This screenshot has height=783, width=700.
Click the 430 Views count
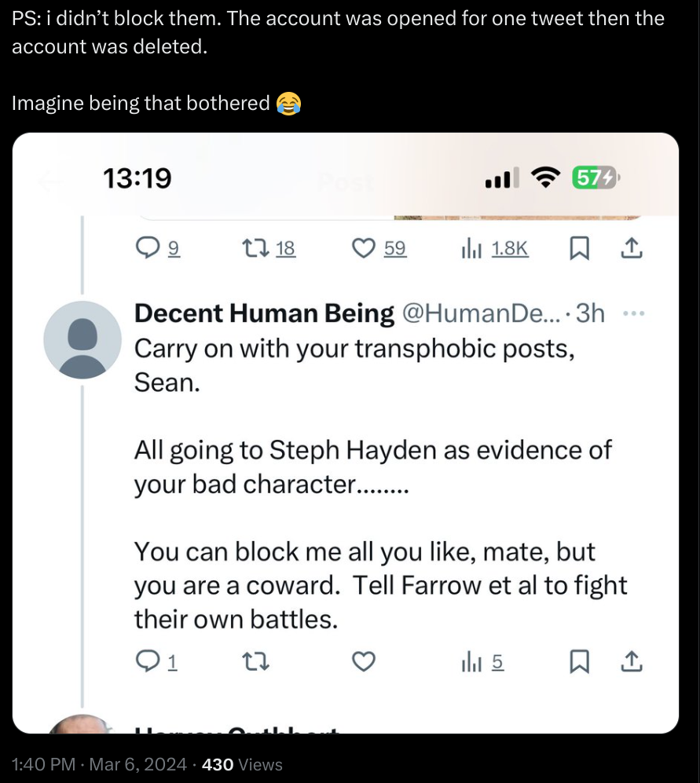coord(242,764)
